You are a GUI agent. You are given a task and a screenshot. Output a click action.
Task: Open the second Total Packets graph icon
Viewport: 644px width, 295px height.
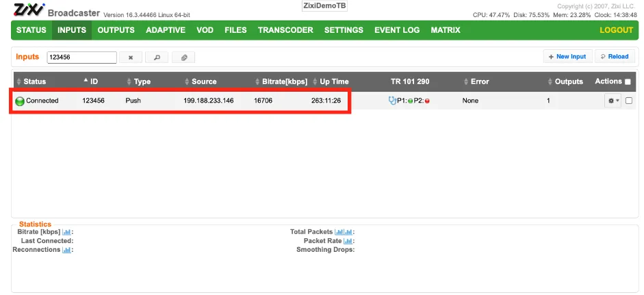348,233
